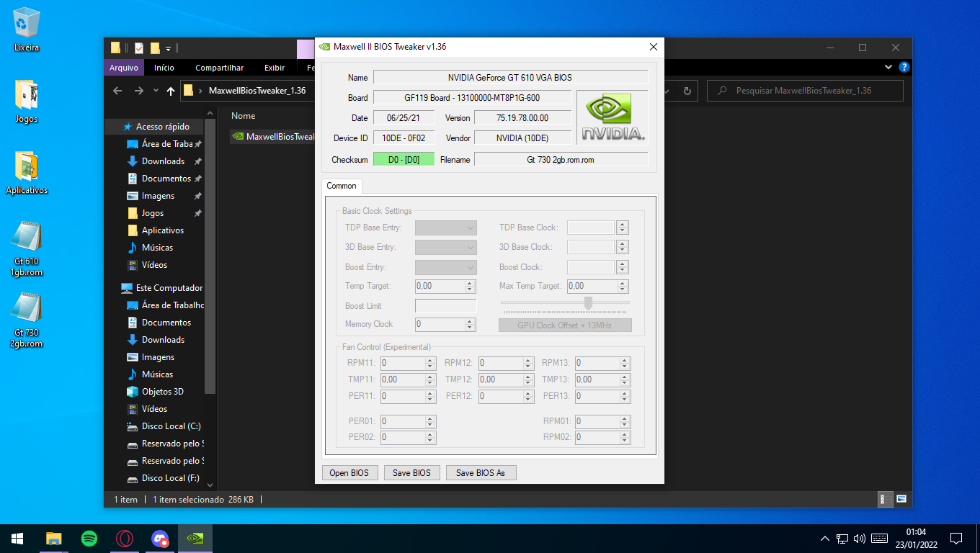Open the network icon in system tray
Image resolution: width=980 pixels, height=553 pixels.
point(842,539)
